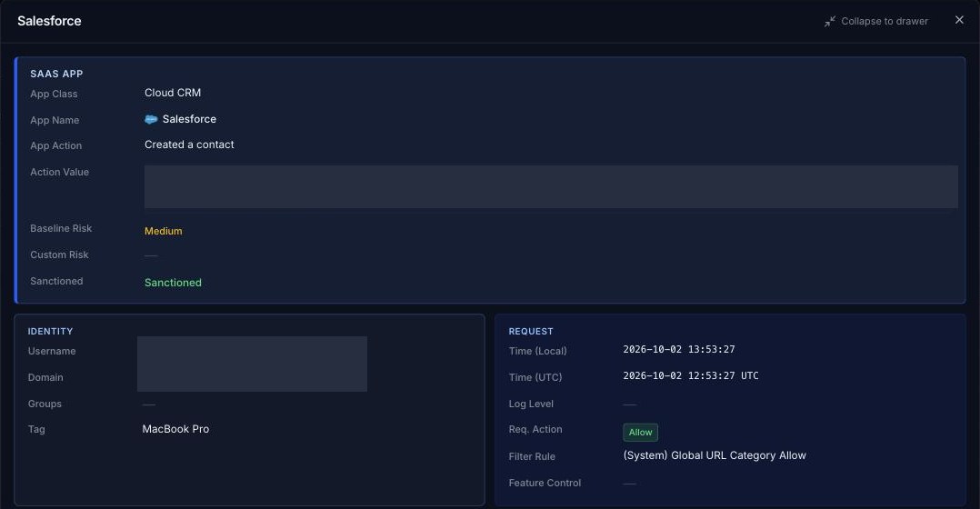The image size is (980, 509).
Task: Click '(System) Global URL Category Allow' filter rule
Action: 715,455
